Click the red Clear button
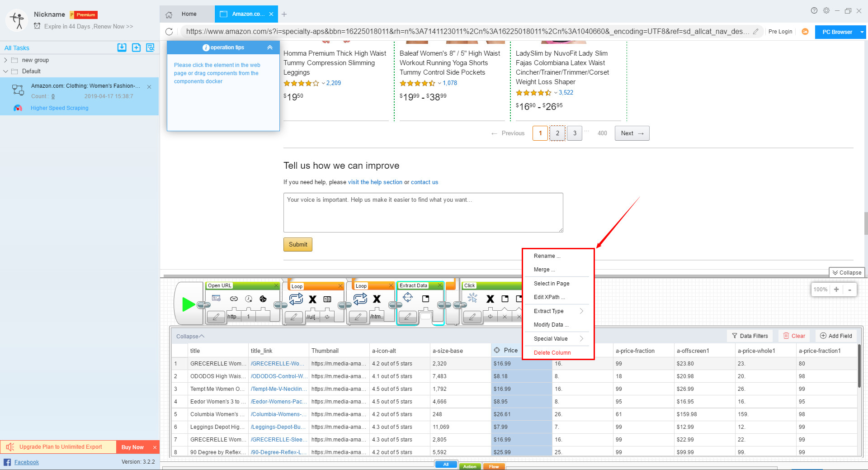Viewport: 868px width, 470px height. pos(794,336)
